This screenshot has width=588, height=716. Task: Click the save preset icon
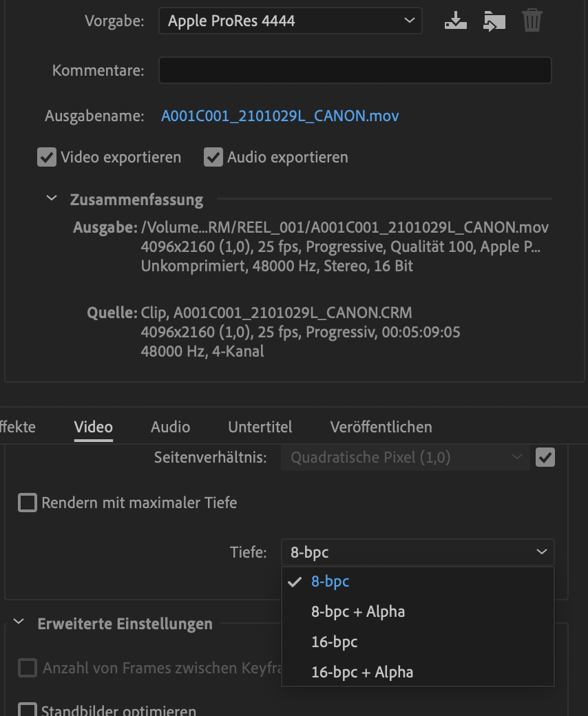(x=455, y=21)
